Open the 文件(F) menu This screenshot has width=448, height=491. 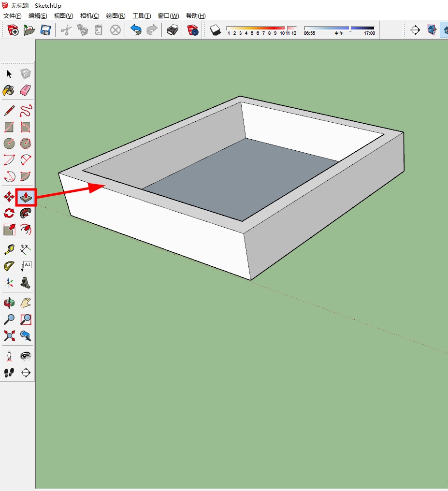(12, 15)
